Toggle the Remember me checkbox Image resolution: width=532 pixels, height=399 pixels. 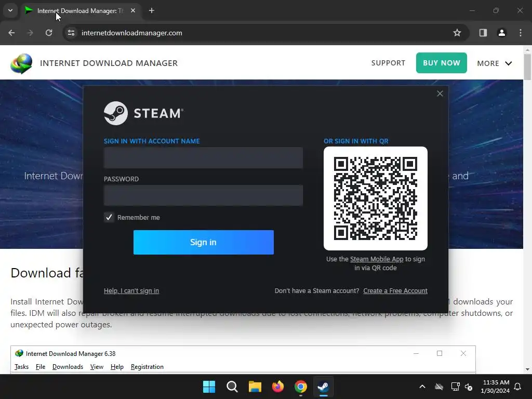tap(109, 217)
